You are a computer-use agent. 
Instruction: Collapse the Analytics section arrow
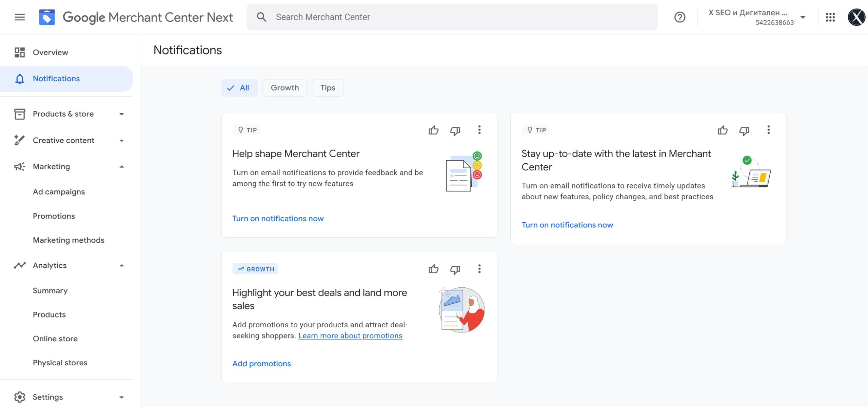[x=122, y=265]
